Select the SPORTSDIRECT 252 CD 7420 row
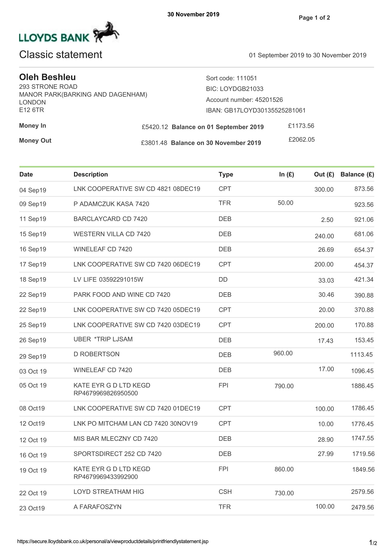This screenshot has height=554, width=392. (197, 454)
